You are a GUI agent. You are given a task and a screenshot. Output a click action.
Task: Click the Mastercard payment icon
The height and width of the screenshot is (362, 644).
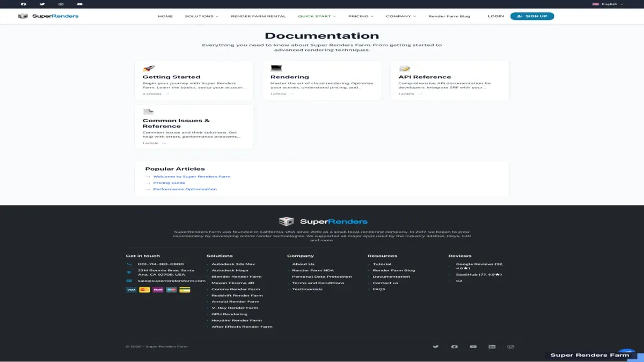pyautogui.click(x=144, y=290)
